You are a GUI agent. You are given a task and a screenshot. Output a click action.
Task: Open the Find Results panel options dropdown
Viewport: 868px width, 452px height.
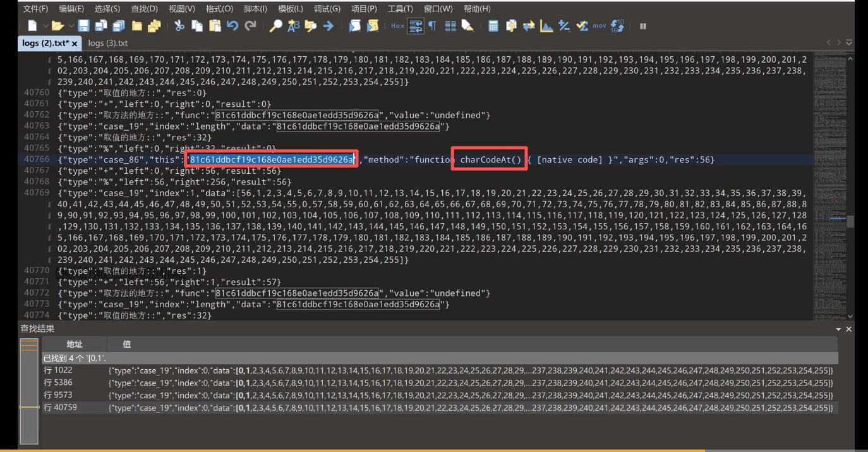click(x=838, y=329)
